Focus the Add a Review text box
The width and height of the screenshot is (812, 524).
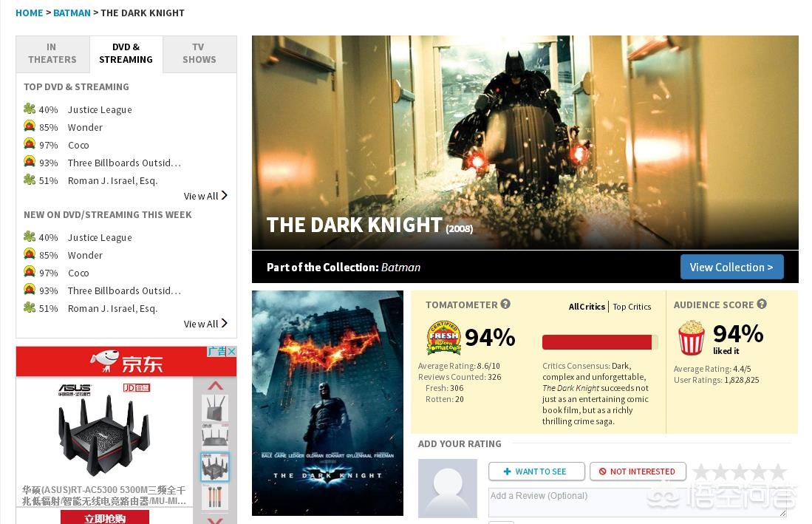pyautogui.click(x=638, y=503)
